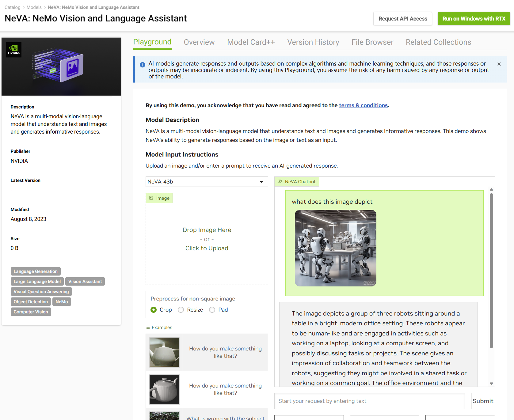Select the Resize preprocessing option
Viewport: 514px width, 420px height.
[x=181, y=310]
